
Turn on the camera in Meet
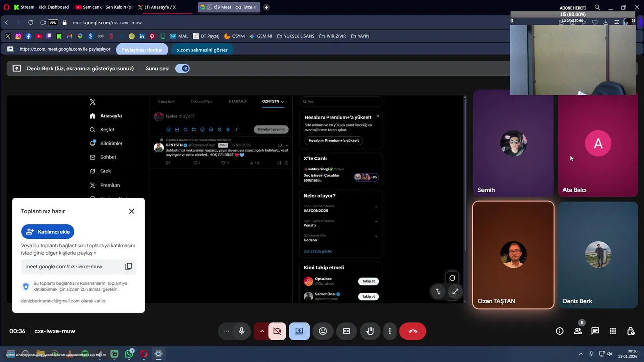[x=277, y=331]
